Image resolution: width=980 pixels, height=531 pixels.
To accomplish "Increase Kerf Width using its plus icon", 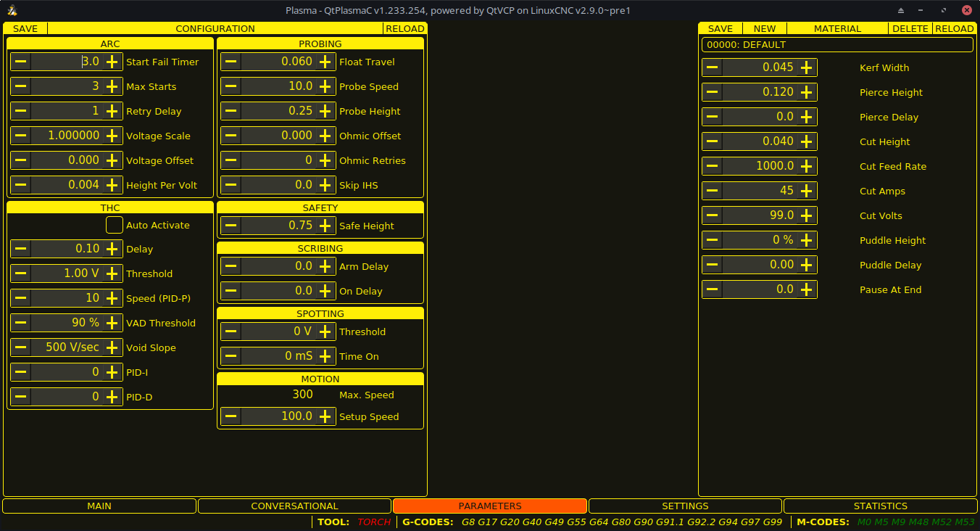I will (x=807, y=67).
